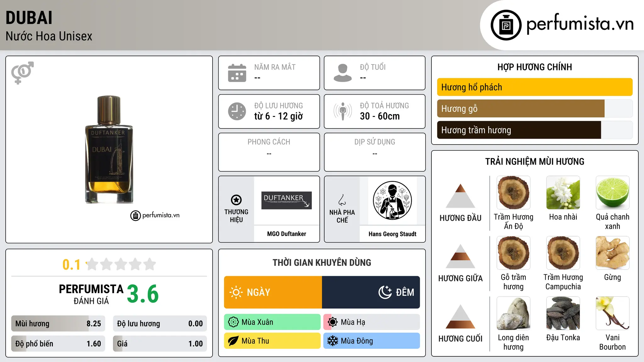Click the PERFUMISTA ĐÁNH GIÁ label
The width and height of the screenshot is (644, 362).
click(91, 294)
